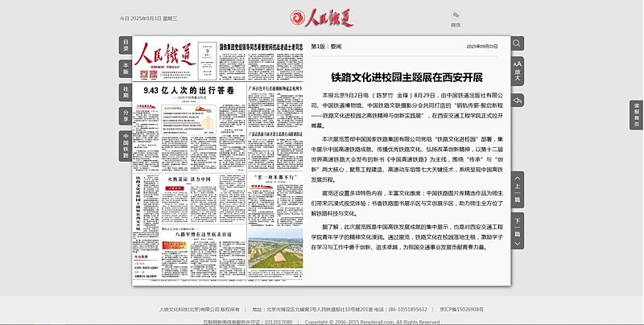
Task: Go to previous article (上一篇)
Action: (518, 192)
